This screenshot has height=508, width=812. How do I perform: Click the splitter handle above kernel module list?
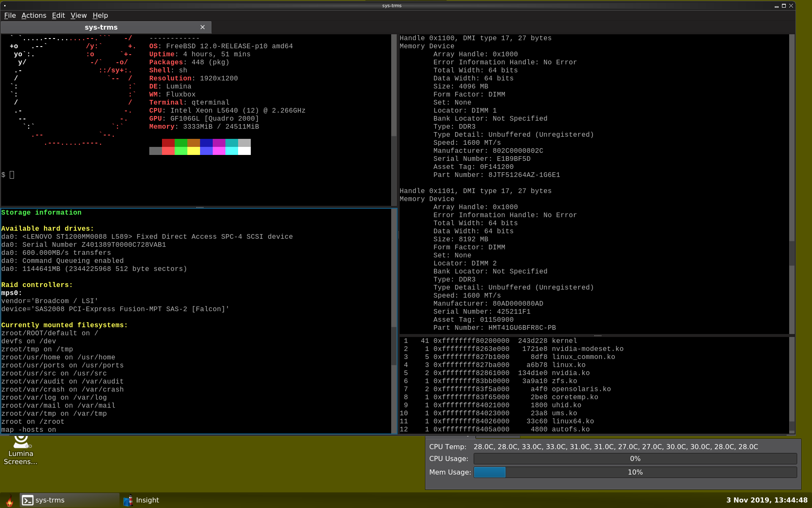pyautogui.click(x=597, y=336)
